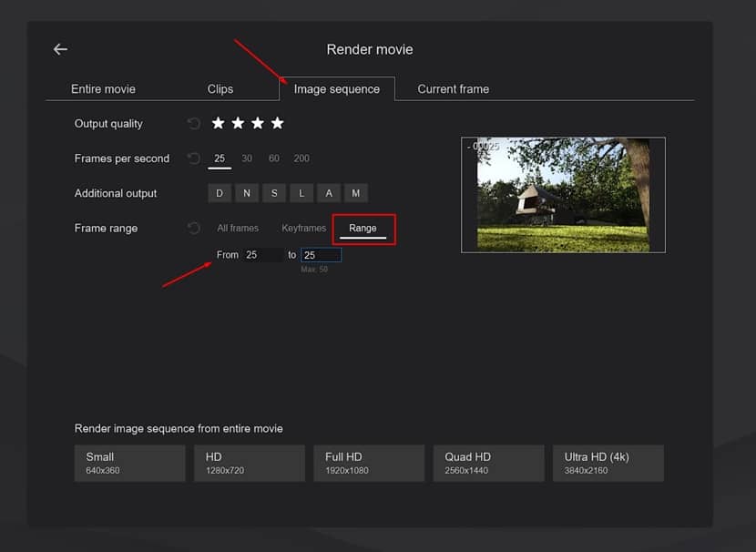This screenshot has width=756, height=552.
Task: Reset Output quality with its undo icon
Action: pyautogui.click(x=194, y=123)
